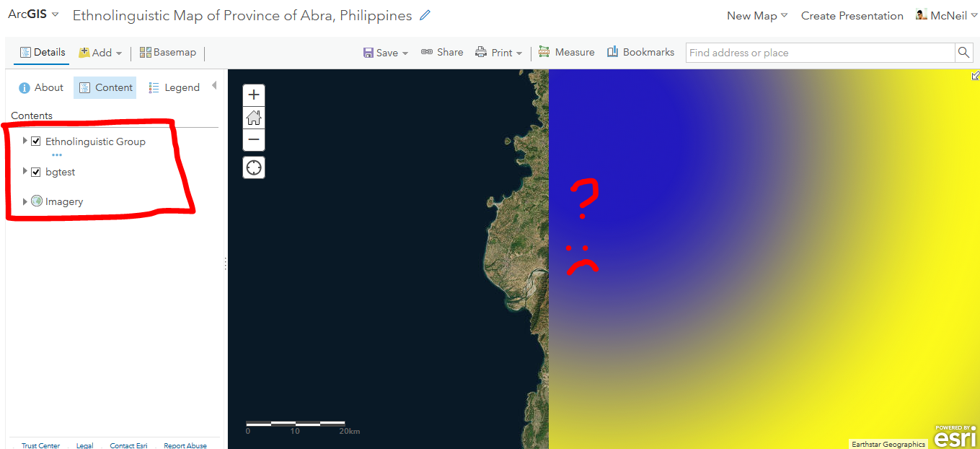980x449 pixels.
Task: Click the Imagery basemap globe icon
Action: (x=37, y=201)
